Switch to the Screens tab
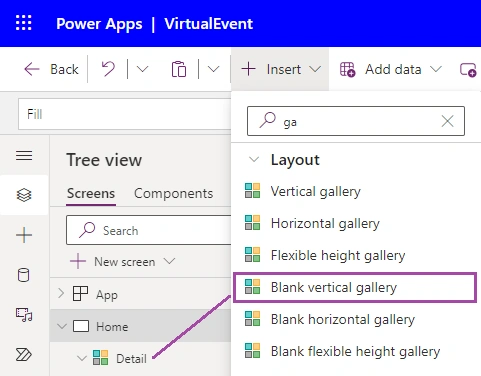Viewport: 481px width, 376px height. [x=91, y=193]
